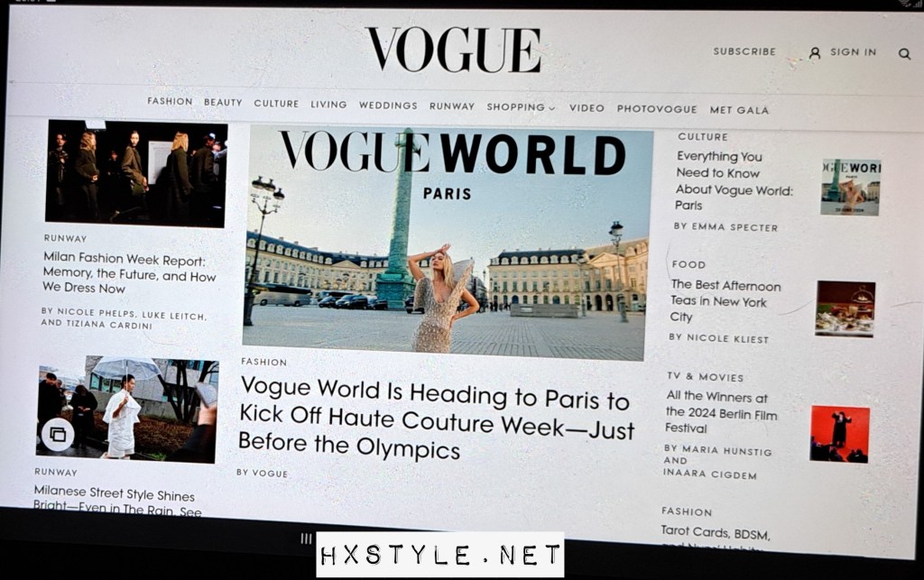The width and height of the screenshot is (924, 580).
Task: Click the Vogue logo at top
Action: coord(453,50)
